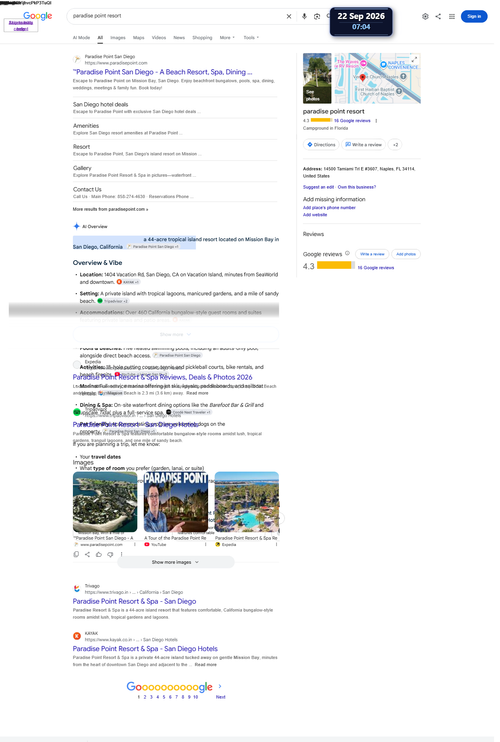Switch to the News tab

[x=179, y=37]
